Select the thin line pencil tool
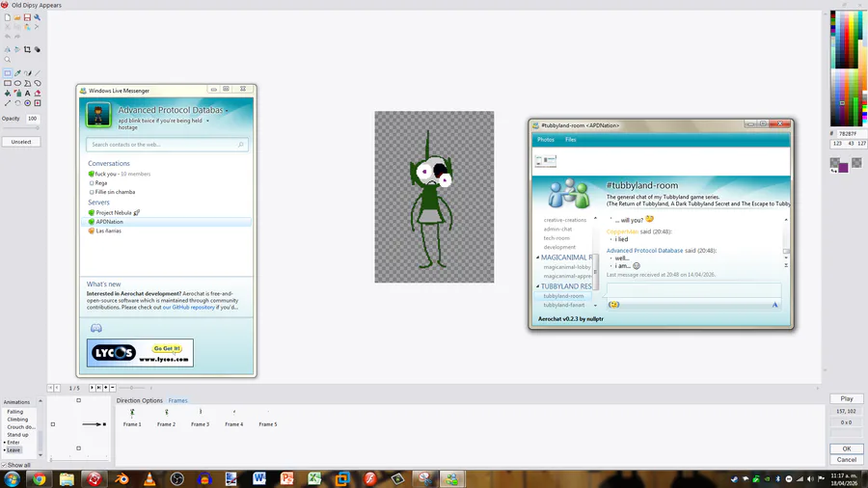Screen dimensions: 868x488 pyautogui.click(x=37, y=72)
